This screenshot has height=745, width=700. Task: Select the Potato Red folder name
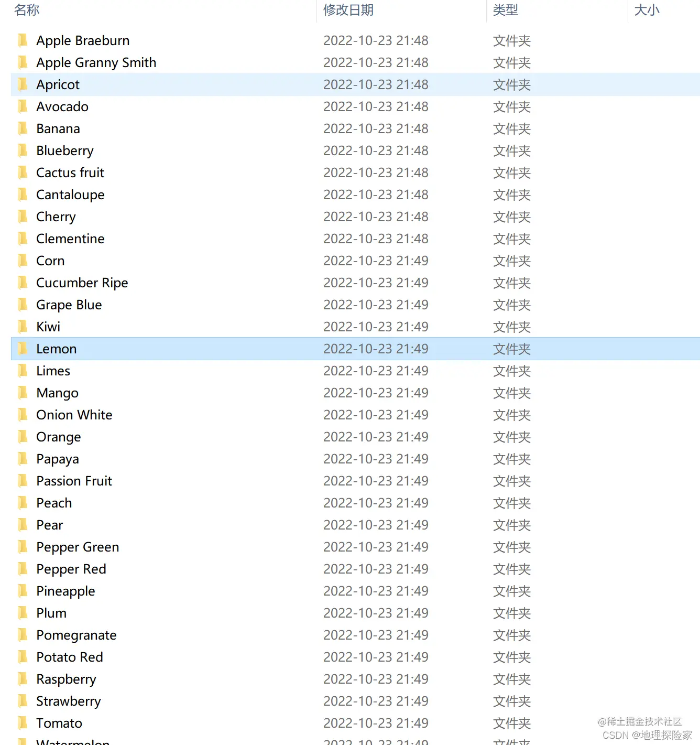[70, 657]
